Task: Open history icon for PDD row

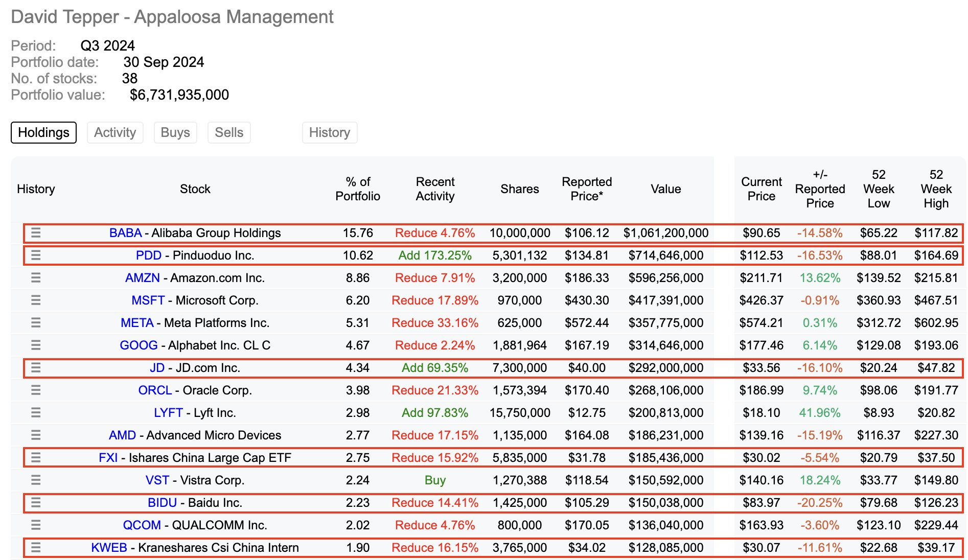Action: tap(36, 255)
